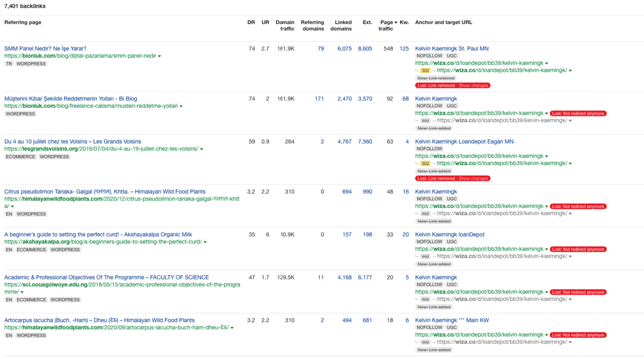The height and width of the screenshot is (359, 644).
Task: Open 'Kelvin Kaemingk *** Main KW' anchor link
Action: [452, 320]
